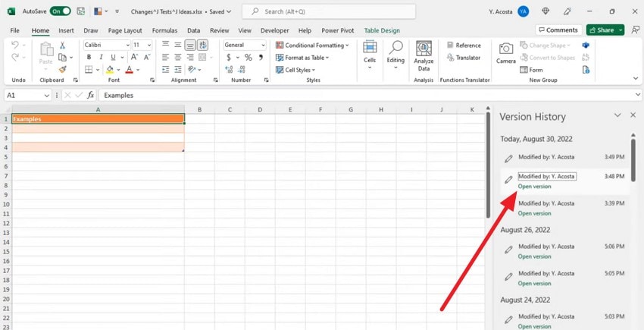Open the Conditional Formatting dropdown
Screen dimensions: 644x330
coord(312,46)
